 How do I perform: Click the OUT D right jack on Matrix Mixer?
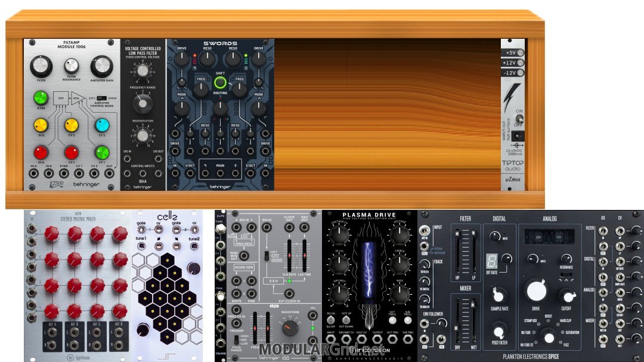click(118, 345)
